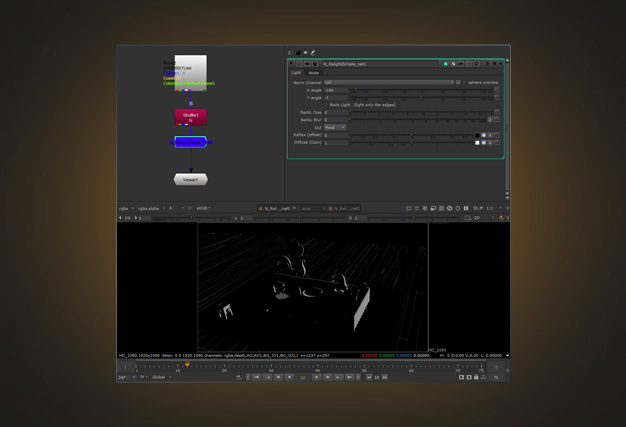
Task: Open the rgba channel selector in viewer
Action: 125,209
